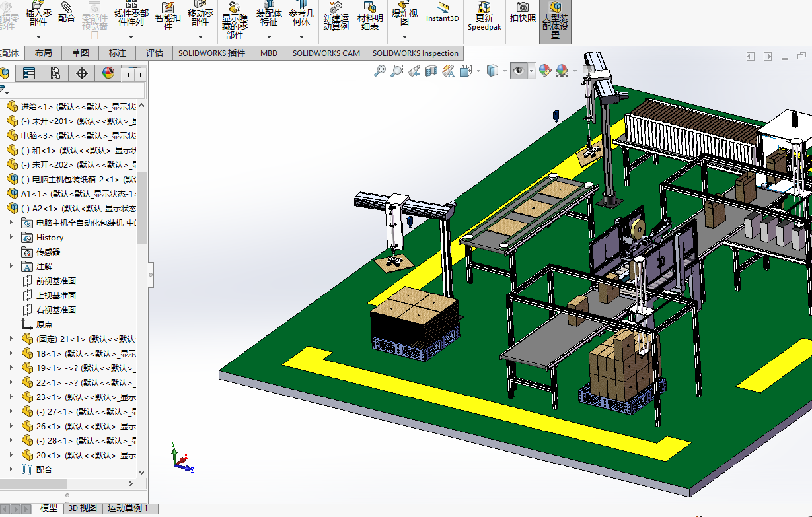Select 电脑<3> component in tree

pos(71,135)
